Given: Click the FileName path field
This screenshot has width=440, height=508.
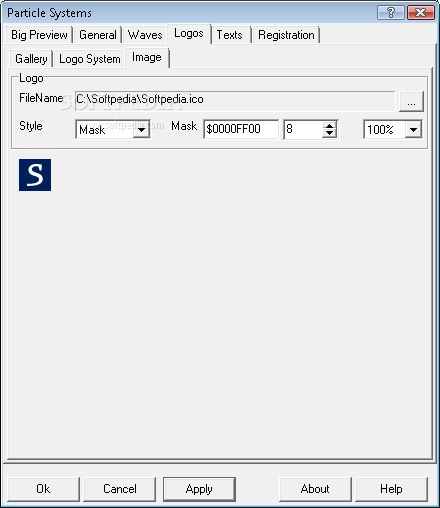Looking at the screenshot, I should tap(235, 100).
